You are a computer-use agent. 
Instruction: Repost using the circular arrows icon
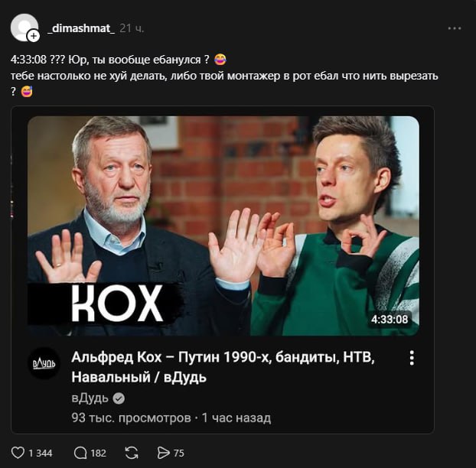point(131,453)
